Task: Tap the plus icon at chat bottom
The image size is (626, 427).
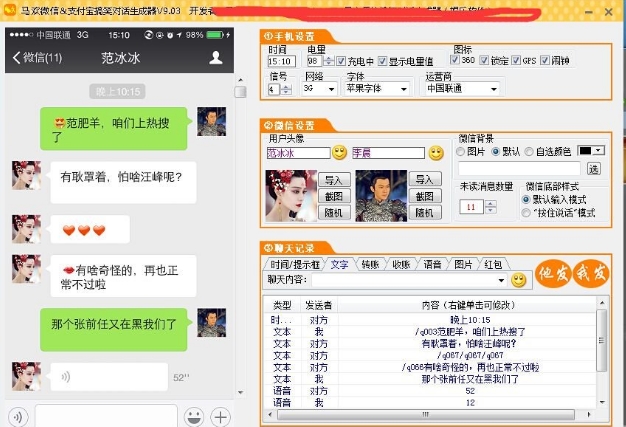Action: point(220,417)
